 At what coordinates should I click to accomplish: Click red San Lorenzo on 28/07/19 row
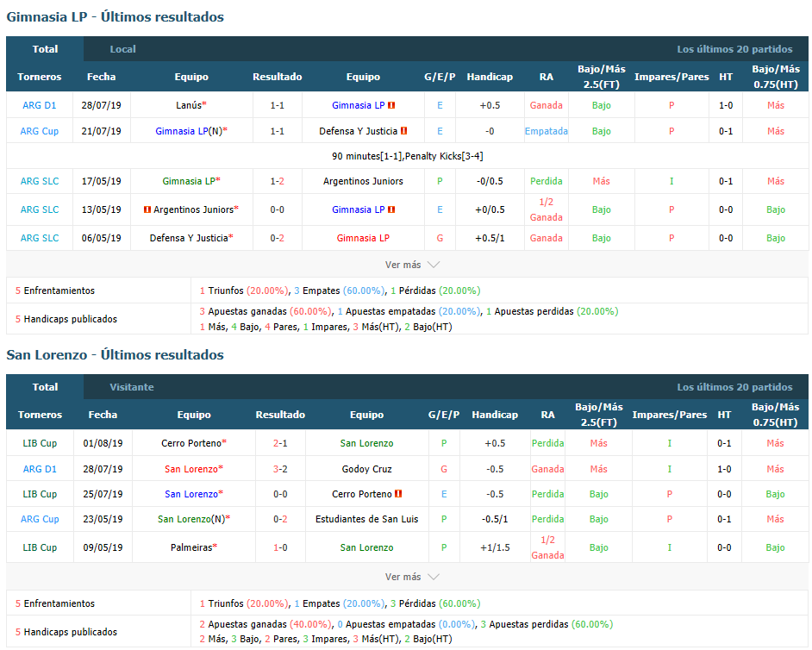coord(191,469)
